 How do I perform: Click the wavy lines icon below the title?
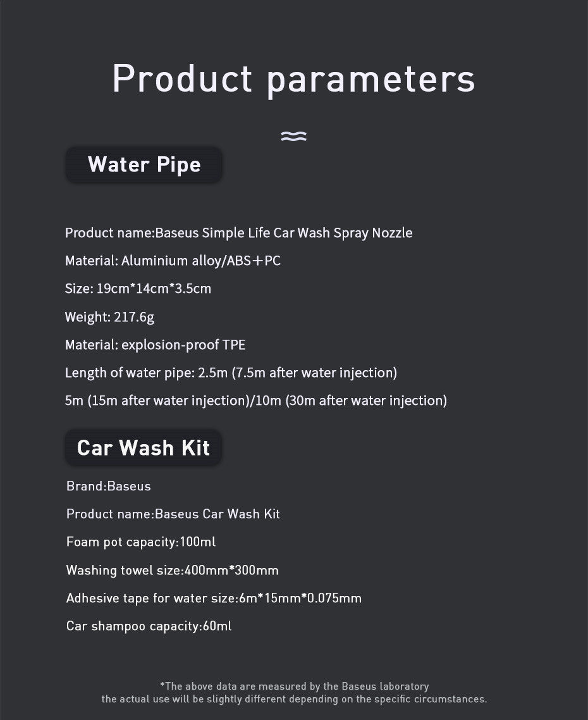293,135
